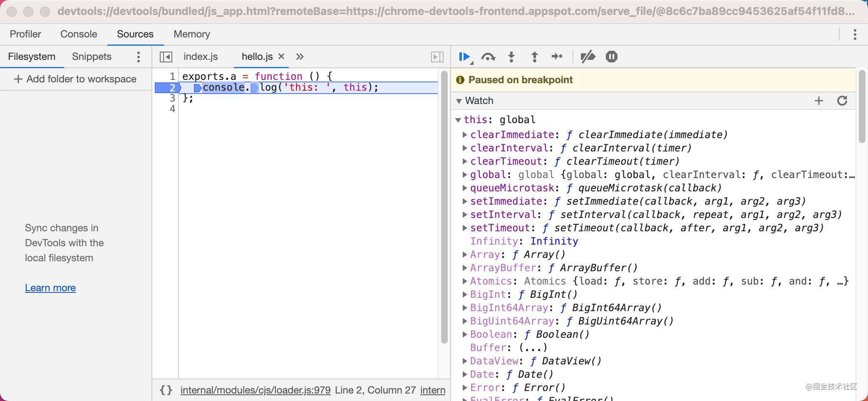Expand setInterval property
The width and height of the screenshot is (868, 401).
[464, 215]
